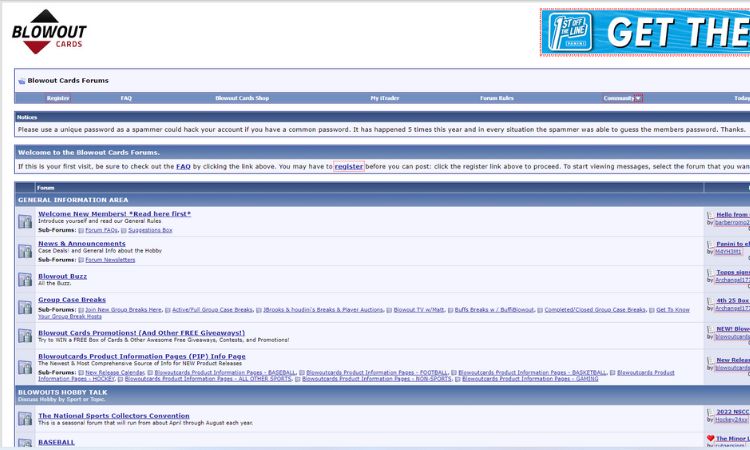Click the forum status icon for Blowout Cards Promotions
750x450 pixels.
(25, 336)
